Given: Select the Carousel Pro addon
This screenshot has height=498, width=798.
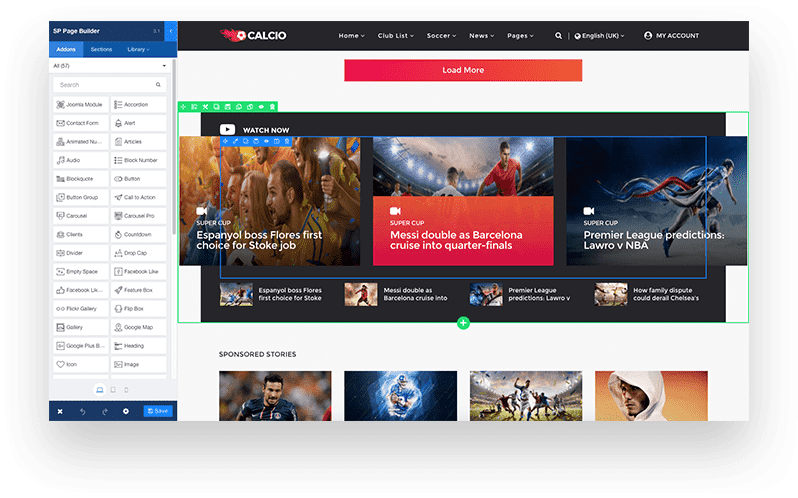Looking at the screenshot, I should pyautogui.click(x=138, y=216).
